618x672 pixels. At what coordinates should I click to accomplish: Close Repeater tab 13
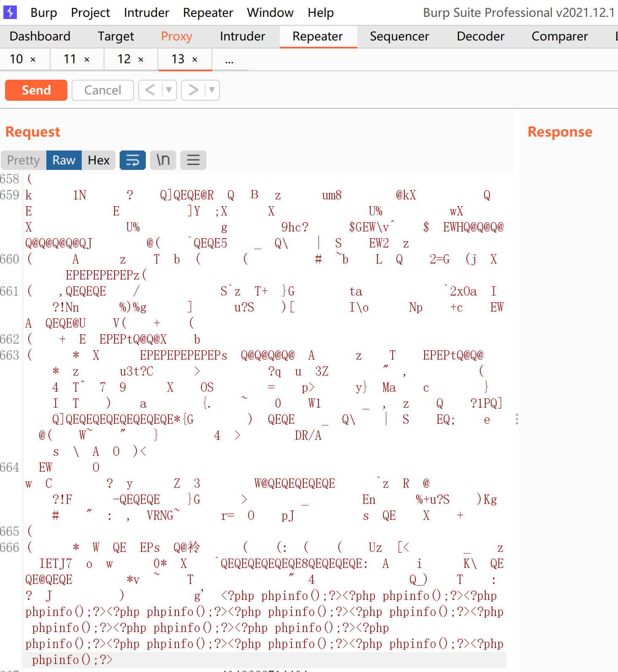click(x=195, y=60)
